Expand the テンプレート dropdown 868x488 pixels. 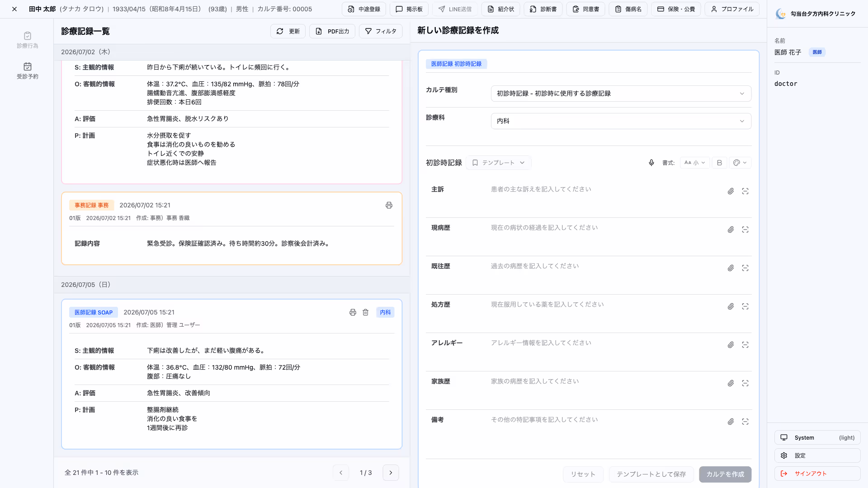[498, 163]
